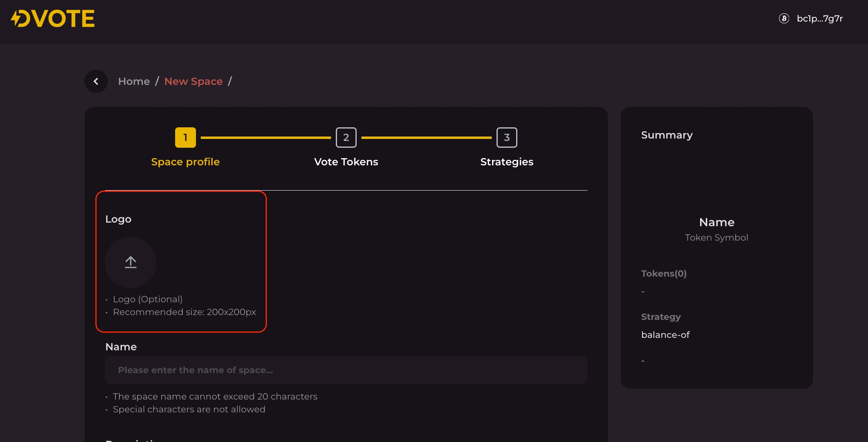This screenshot has height=442, width=868.
Task: Click the back arrow button
Action: 96,81
